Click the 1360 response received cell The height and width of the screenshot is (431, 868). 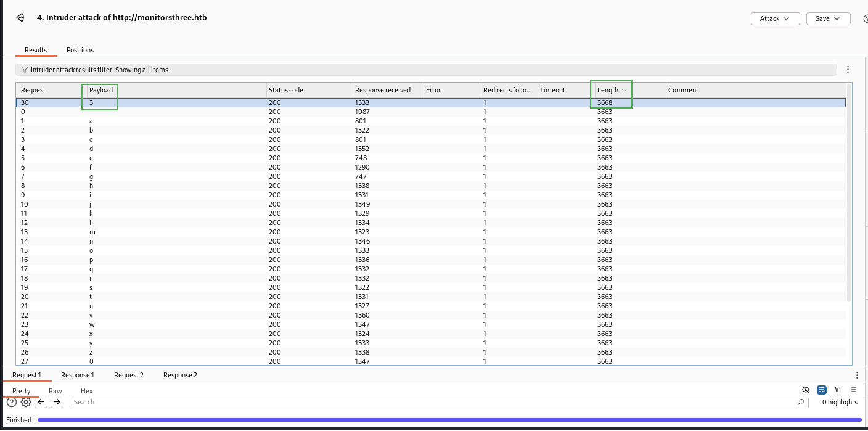point(362,315)
